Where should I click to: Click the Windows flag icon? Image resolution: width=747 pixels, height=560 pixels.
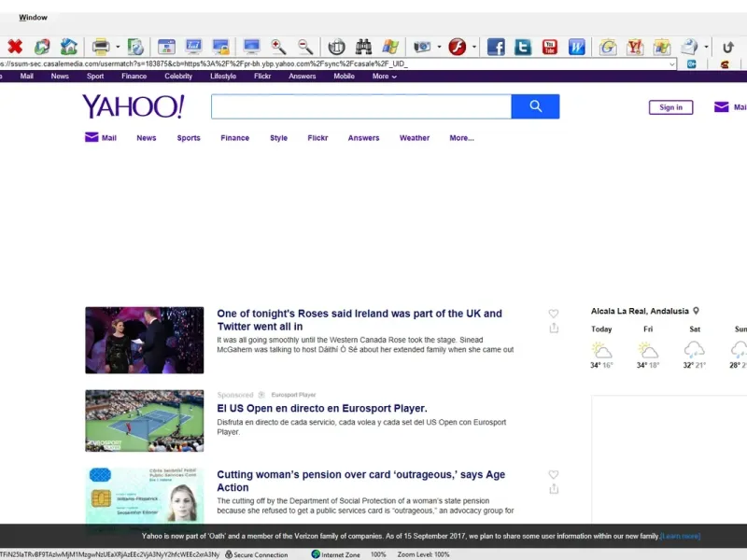tap(390, 47)
